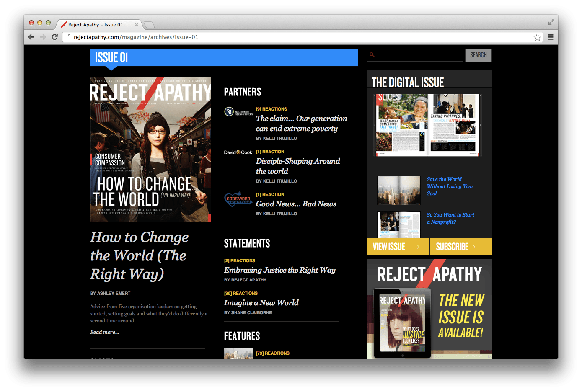Click the 'BY ASHLEY EMERT' byline

[x=110, y=293]
